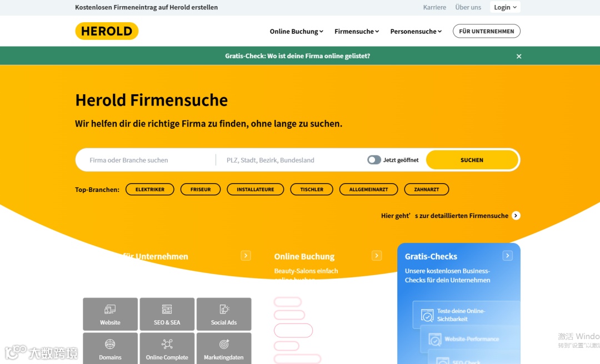Select the ZAHNARZT top-branch chip
This screenshot has height=364, width=600.
point(426,189)
